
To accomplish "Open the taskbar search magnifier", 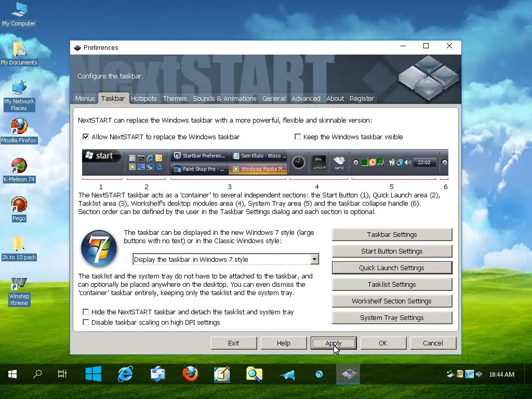I will [x=37, y=374].
